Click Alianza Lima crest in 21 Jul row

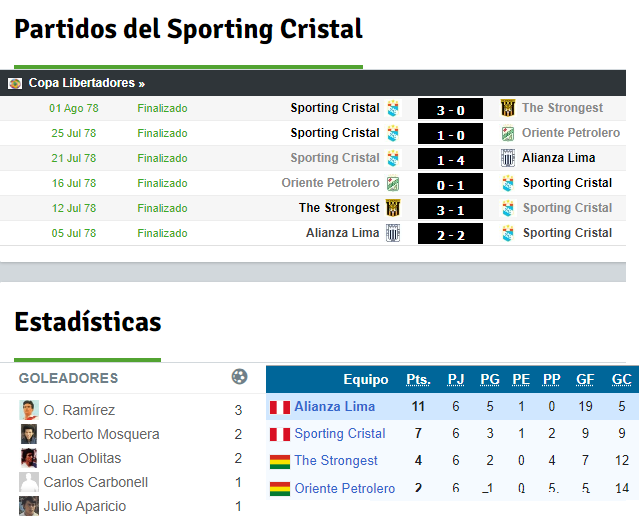507,158
